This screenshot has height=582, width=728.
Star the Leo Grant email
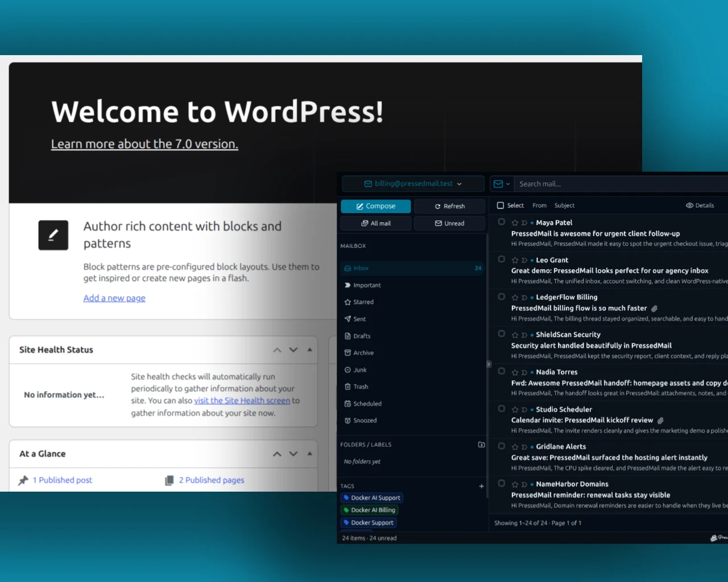point(515,260)
